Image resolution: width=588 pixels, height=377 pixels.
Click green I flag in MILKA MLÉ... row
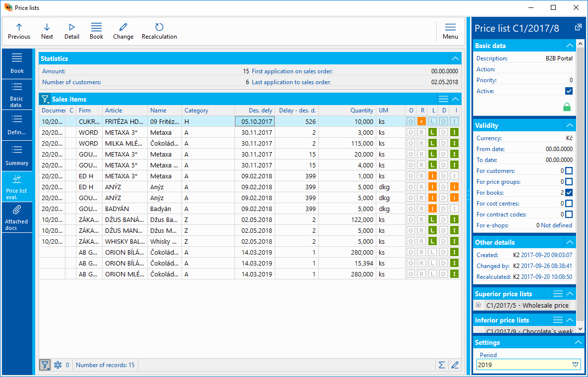tap(454, 143)
